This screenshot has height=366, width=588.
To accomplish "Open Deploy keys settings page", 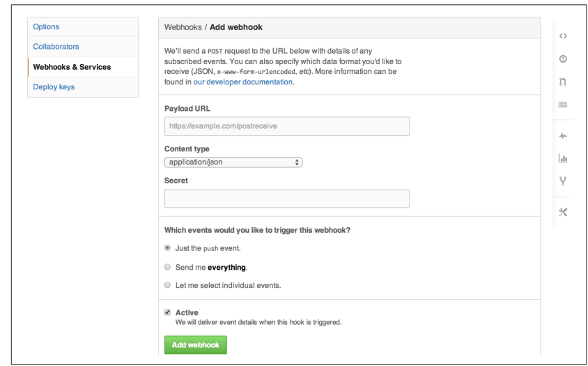I will point(54,86).
